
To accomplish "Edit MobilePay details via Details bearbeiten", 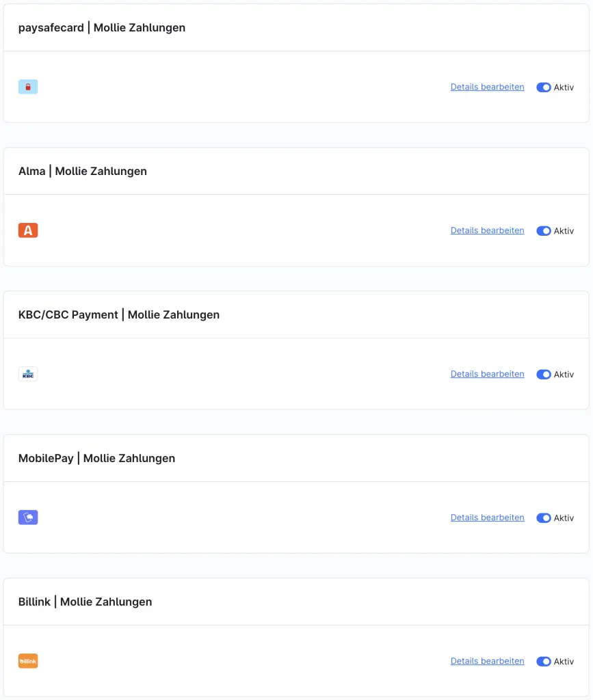I will pyautogui.click(x=487, y=517).
